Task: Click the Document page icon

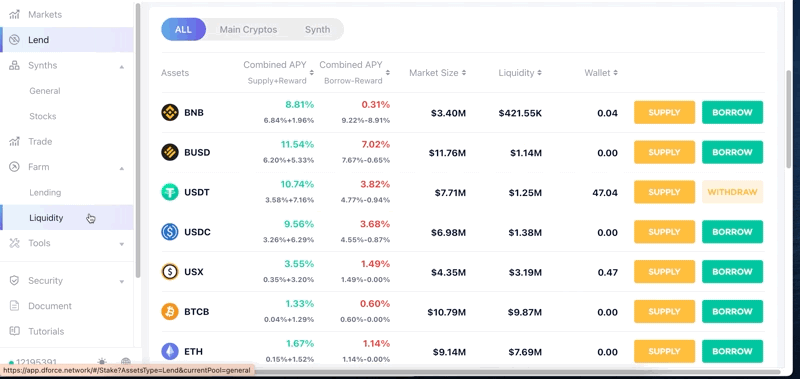Action: tap(15, 306)
